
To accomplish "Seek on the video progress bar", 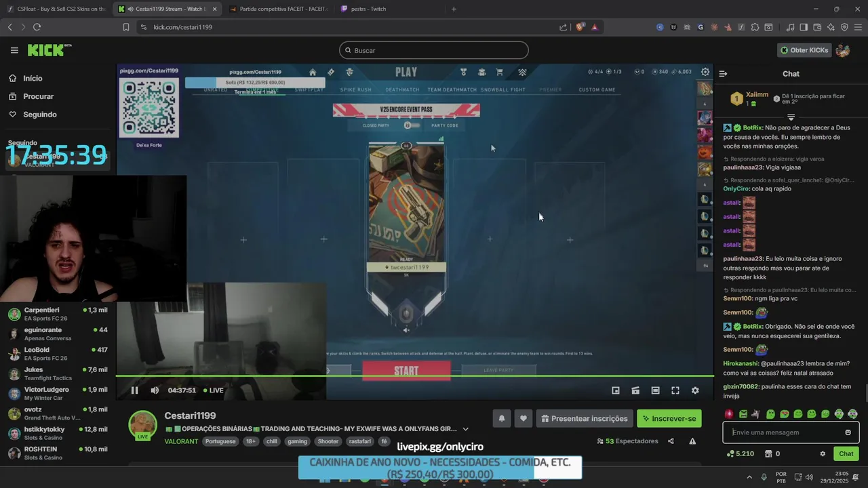I will (415, 375).
